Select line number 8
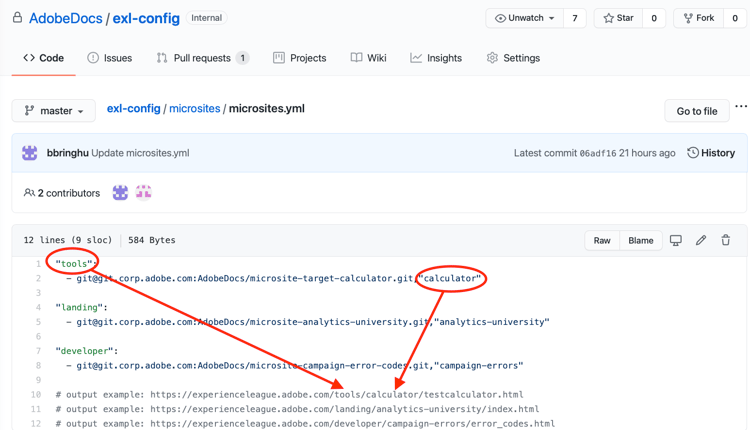The width and height of the screenshot is (750, 430). tap(38, 365)
